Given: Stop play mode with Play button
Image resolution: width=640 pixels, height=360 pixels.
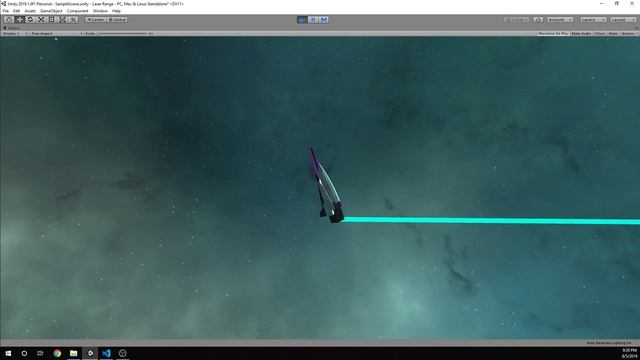Looking at the screenshot, I should (x=302, y=20).
